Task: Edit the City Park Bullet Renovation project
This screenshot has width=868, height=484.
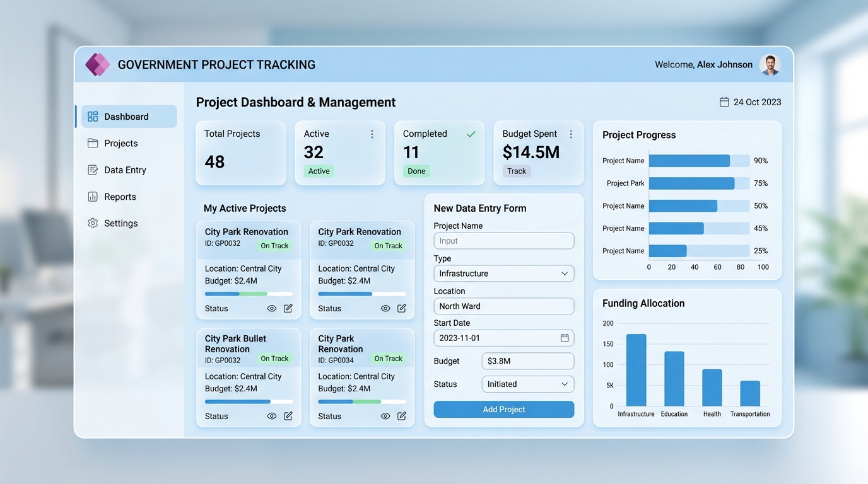Action: (288, 416)
